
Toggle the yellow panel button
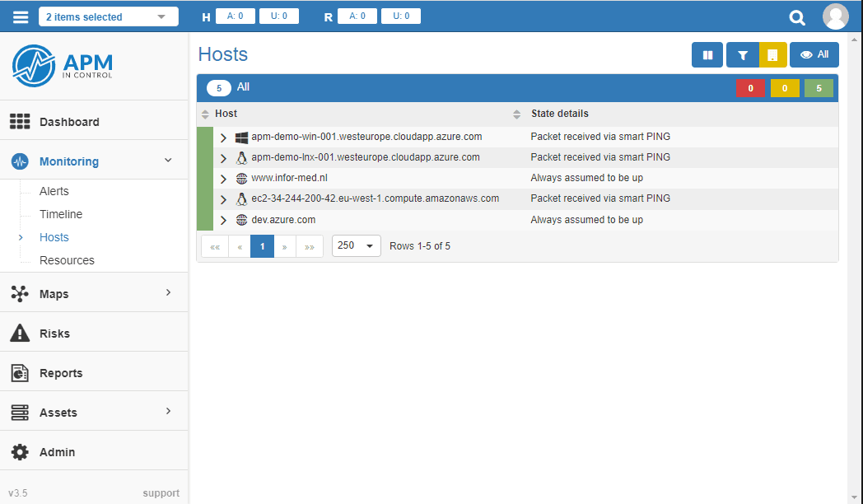pyautogui.click(x=772, y=55)
